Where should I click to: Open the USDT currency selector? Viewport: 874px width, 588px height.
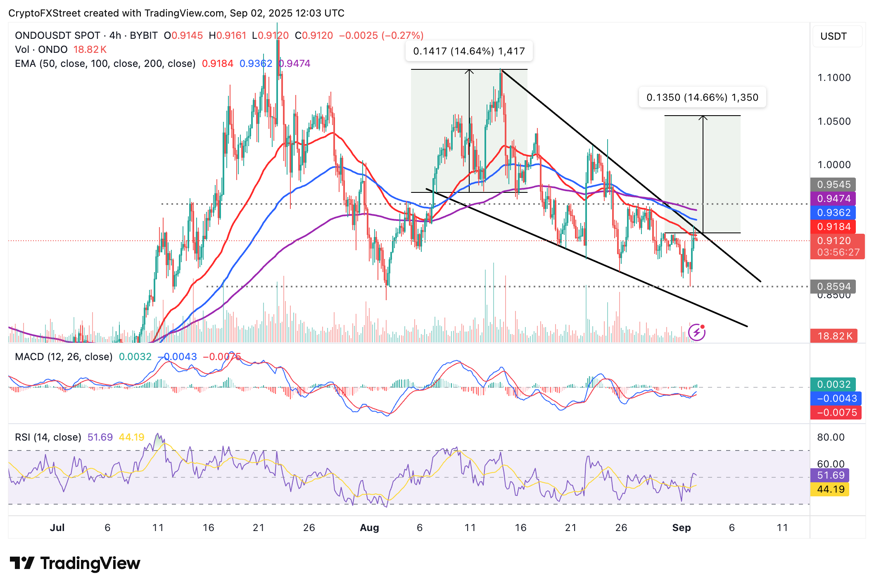coord(837,36)
